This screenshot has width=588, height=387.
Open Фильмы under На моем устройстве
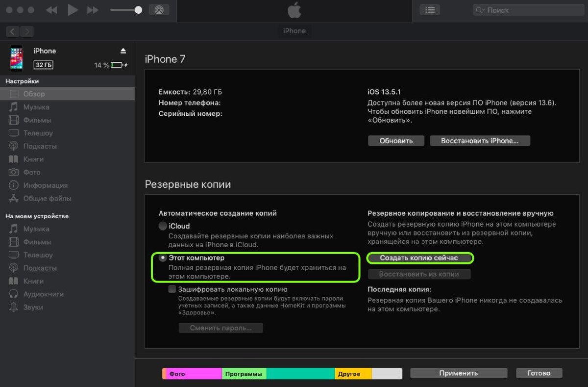(67, 242)
